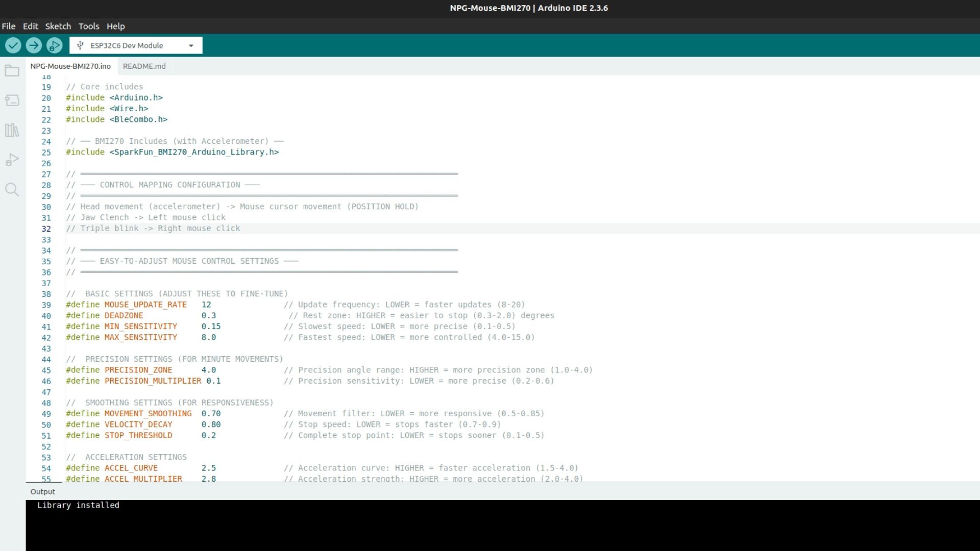Click the "// Core includes" comment

tap(105, 87)
